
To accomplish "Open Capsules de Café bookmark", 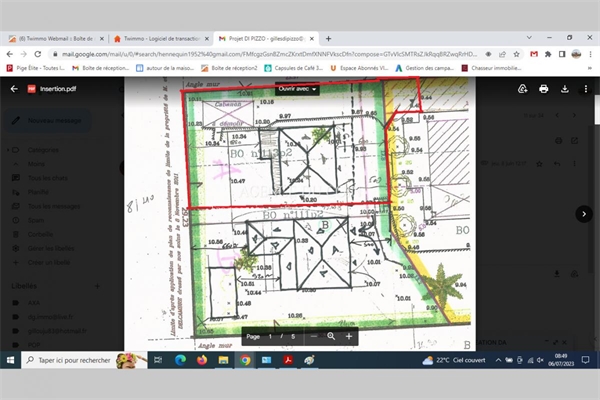I will click(294, 68).
